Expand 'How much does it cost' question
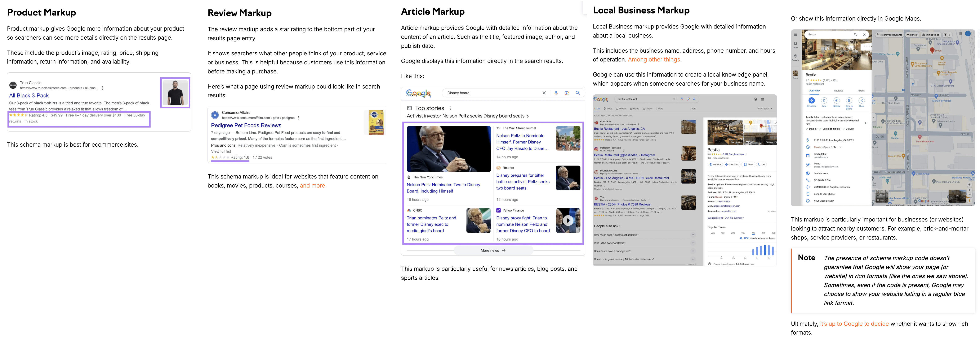The height and width of the screenshot is (344, 980). pyautogui.click(x=693, y=235)
